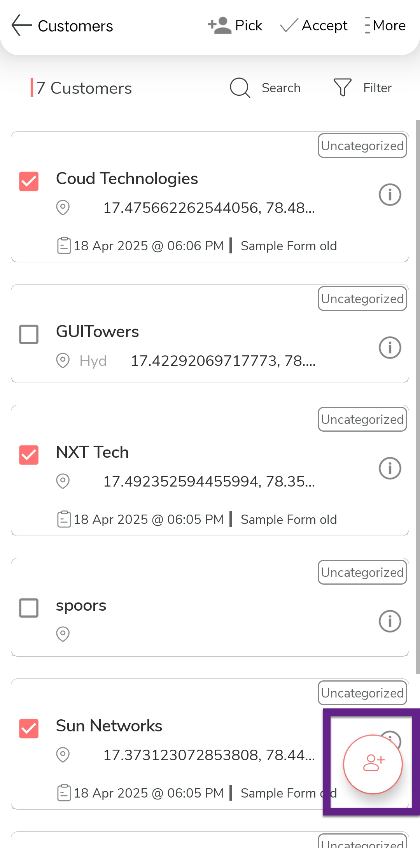This screenshot has width=420, height=868.
Task: Uncheck the NXT Tech checkbox
Action: click(x=29, y=455)
